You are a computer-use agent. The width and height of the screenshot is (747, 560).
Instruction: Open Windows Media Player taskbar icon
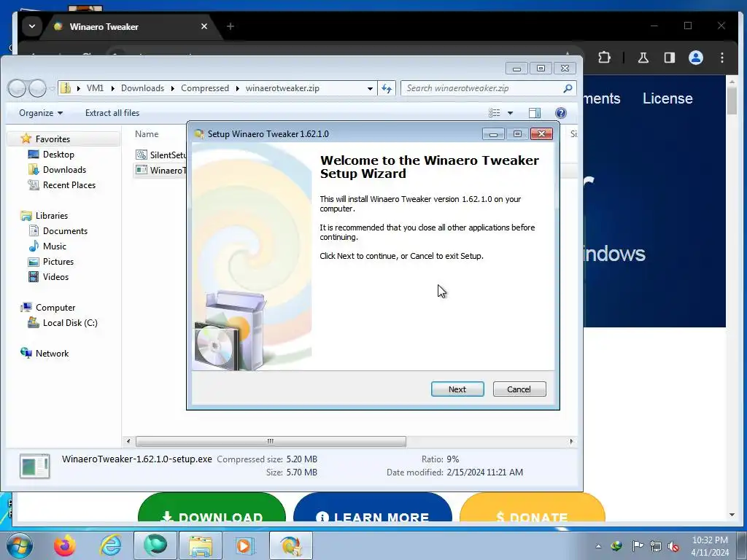pos(246,545)
